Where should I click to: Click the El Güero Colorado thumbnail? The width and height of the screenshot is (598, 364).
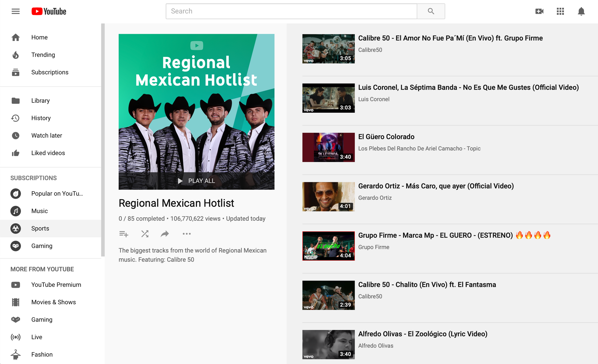(x=328, y=147)
